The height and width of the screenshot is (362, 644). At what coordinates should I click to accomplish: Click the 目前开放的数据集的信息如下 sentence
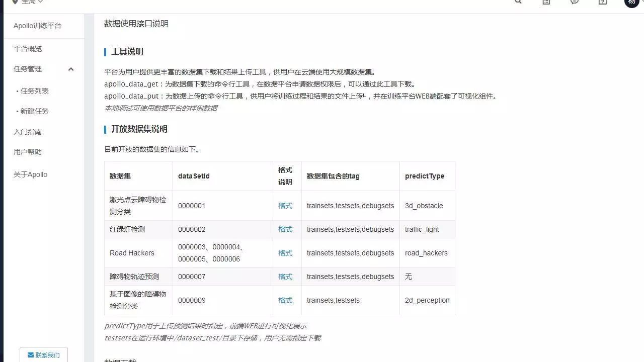click(152, 149)
